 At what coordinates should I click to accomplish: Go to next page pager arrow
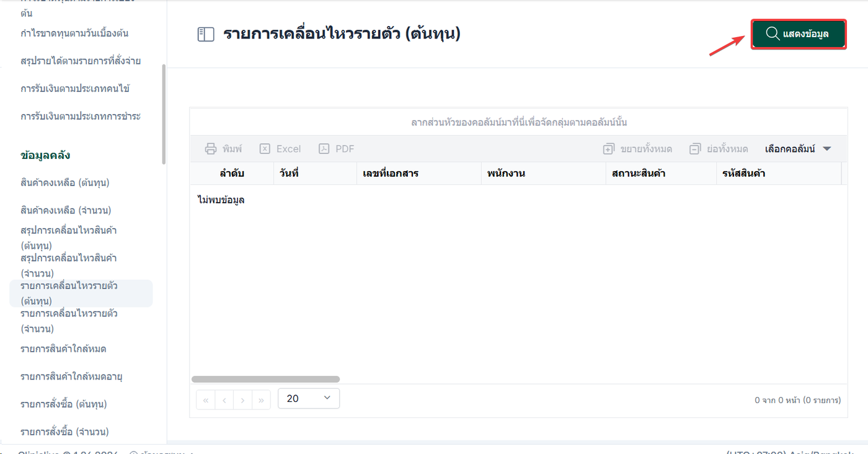[243, 400]
